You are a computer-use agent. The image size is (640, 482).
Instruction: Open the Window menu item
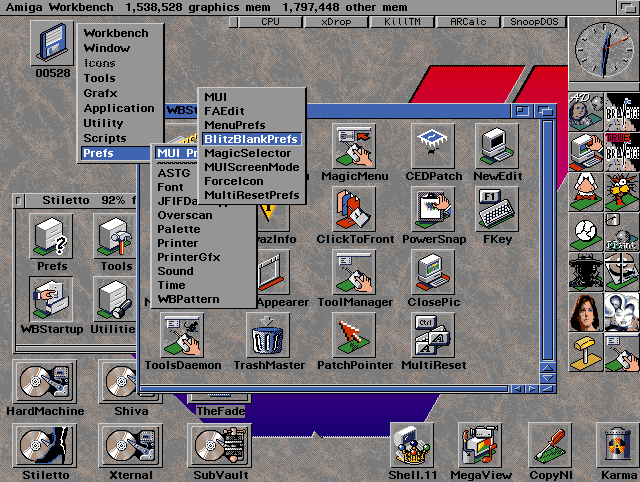click(x=107, y=48)
